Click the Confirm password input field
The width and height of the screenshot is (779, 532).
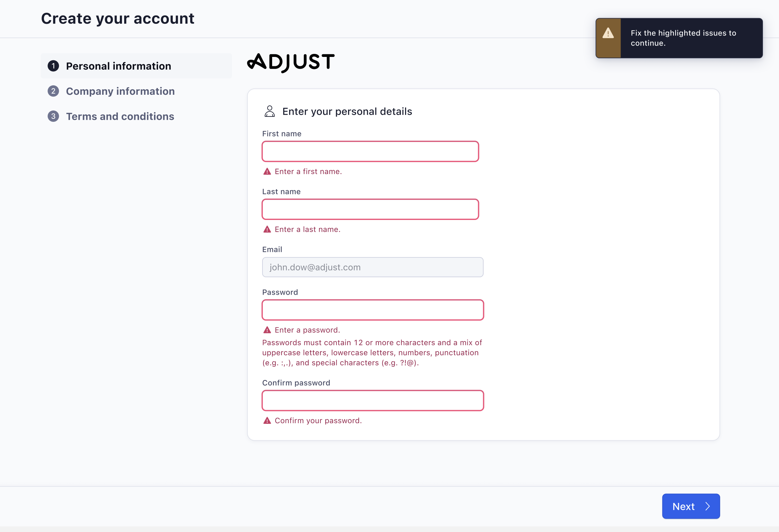(x=372, y=400)
